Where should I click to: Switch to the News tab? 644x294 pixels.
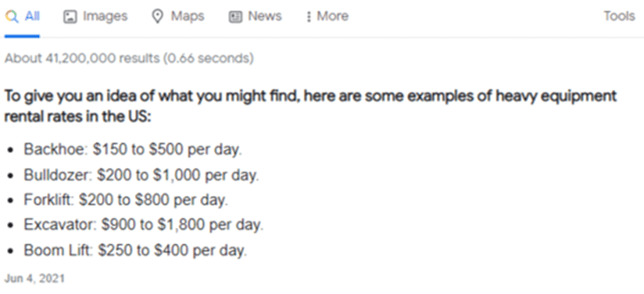[x=265, y=16]
